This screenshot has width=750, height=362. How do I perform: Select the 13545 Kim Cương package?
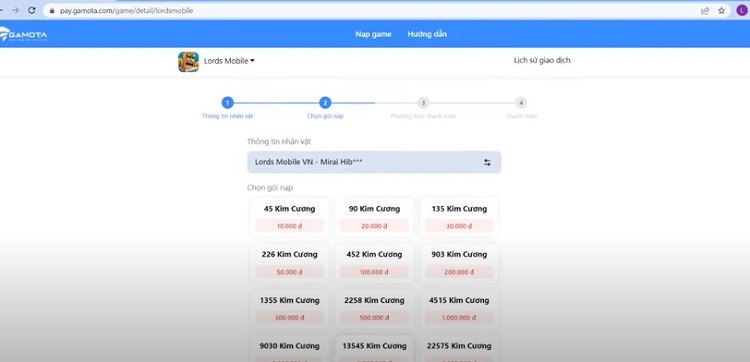coord(374,349)
